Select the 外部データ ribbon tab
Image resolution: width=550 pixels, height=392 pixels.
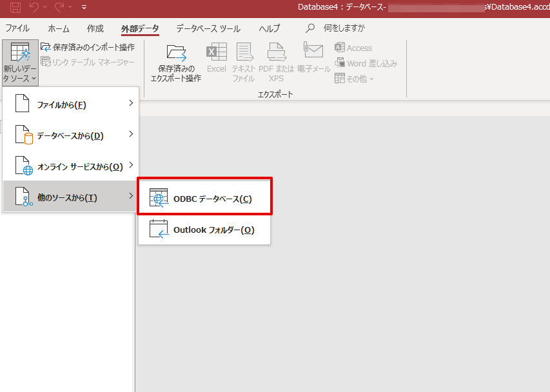140,29
